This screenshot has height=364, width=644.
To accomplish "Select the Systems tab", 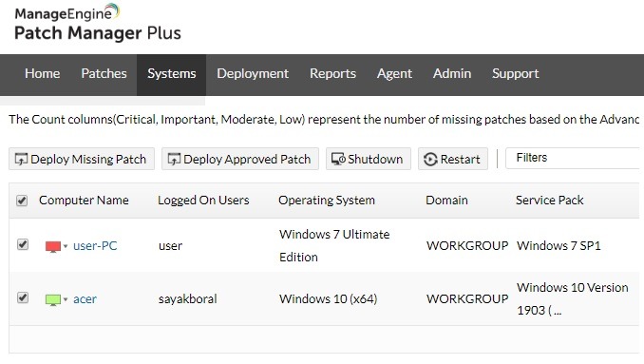I will (171, 75).
